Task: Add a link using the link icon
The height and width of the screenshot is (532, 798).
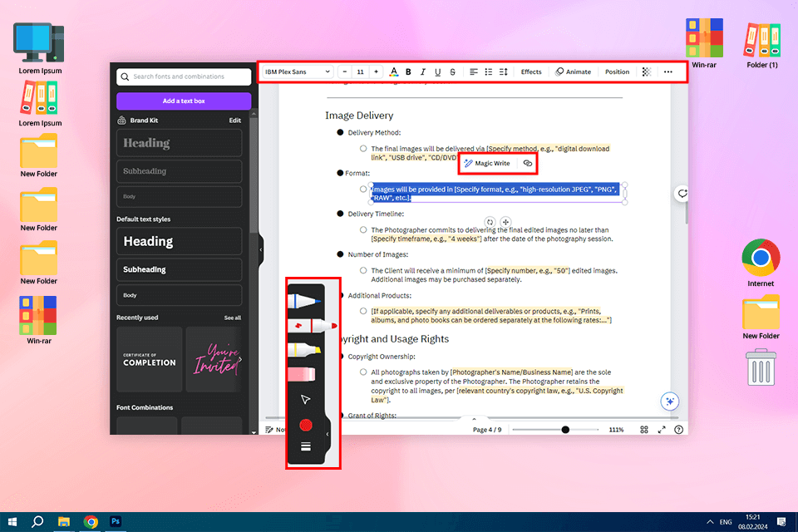Action: coord(527,164)
